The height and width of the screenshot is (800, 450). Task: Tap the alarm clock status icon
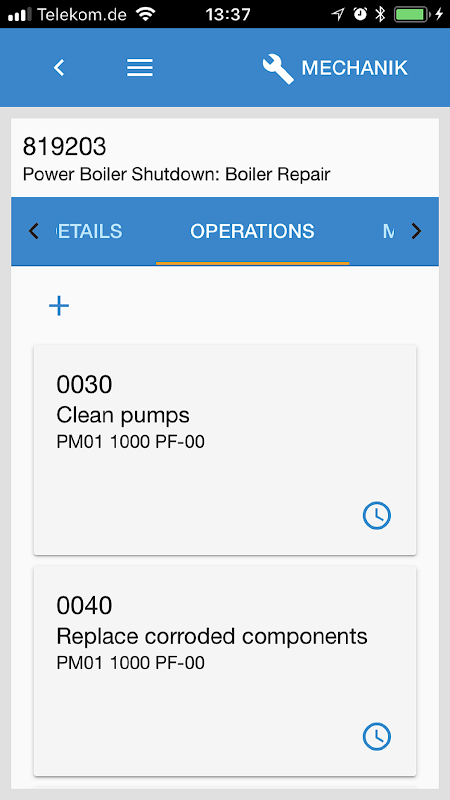tap(361, 14)
